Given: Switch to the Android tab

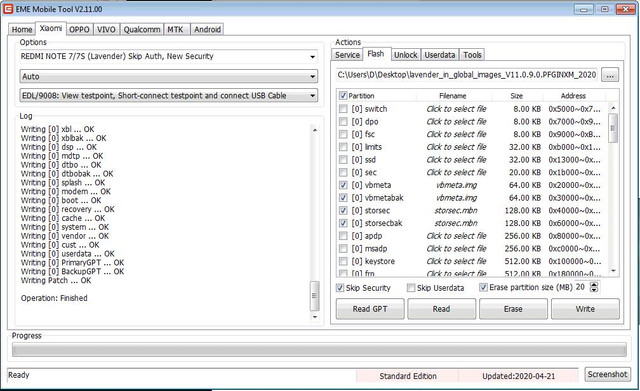Looking at the screenshot, I should click(x=207, y=29).
